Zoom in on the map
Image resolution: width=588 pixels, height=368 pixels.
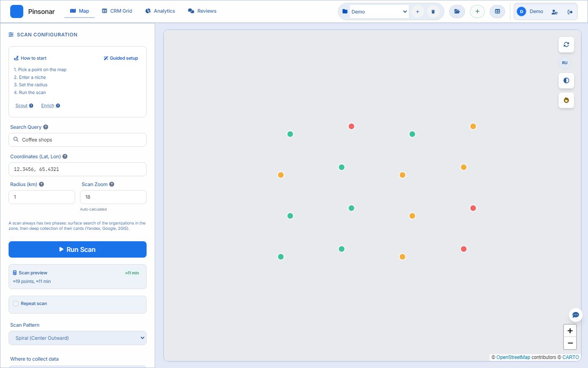click(570, 331)
